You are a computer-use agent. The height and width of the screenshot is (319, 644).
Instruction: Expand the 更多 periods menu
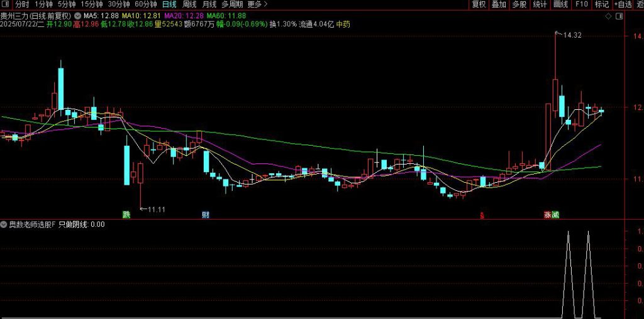(257, 4)
